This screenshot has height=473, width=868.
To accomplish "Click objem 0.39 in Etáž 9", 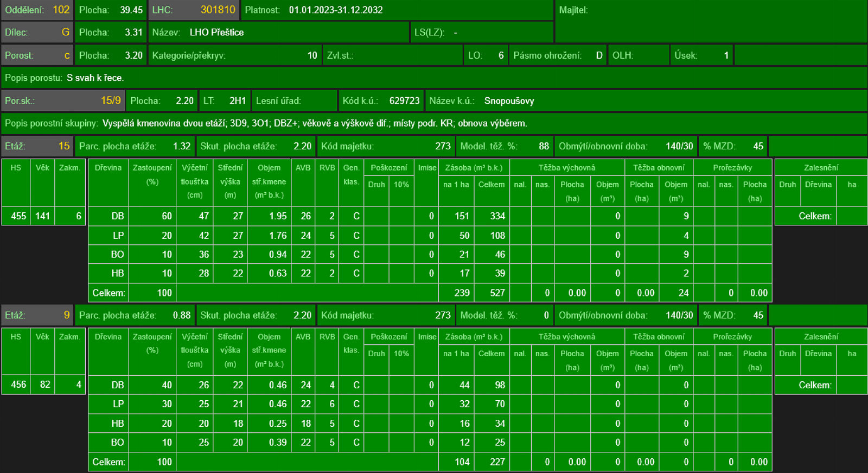I will point(278,443).
